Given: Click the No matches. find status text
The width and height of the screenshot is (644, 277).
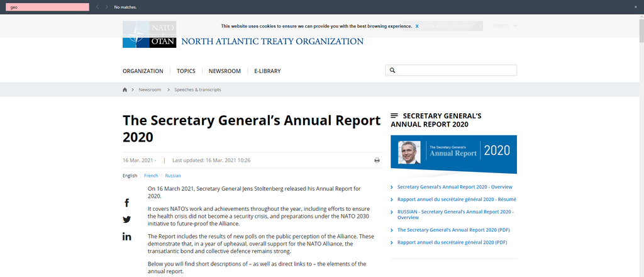Looking at the screenshot, I should pos(126,8).
